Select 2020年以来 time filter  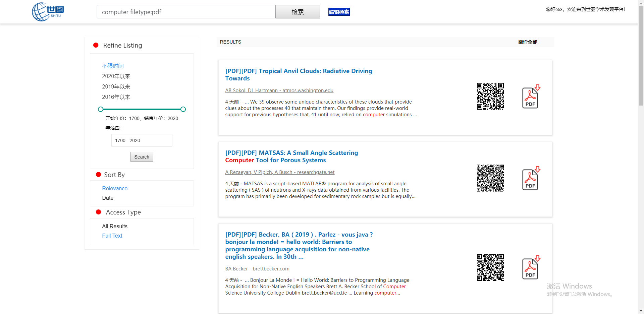coord(116,76)
